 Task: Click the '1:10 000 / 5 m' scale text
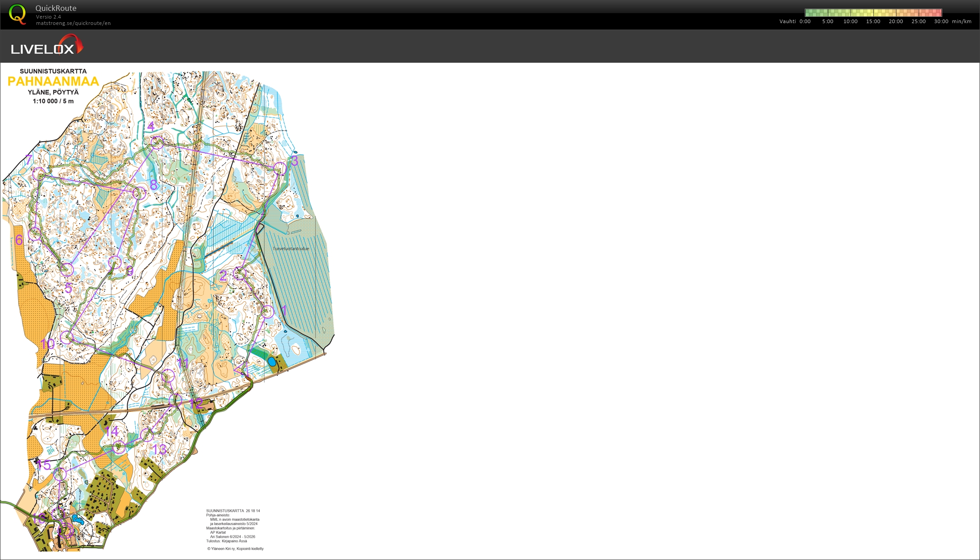click(53, 101)
